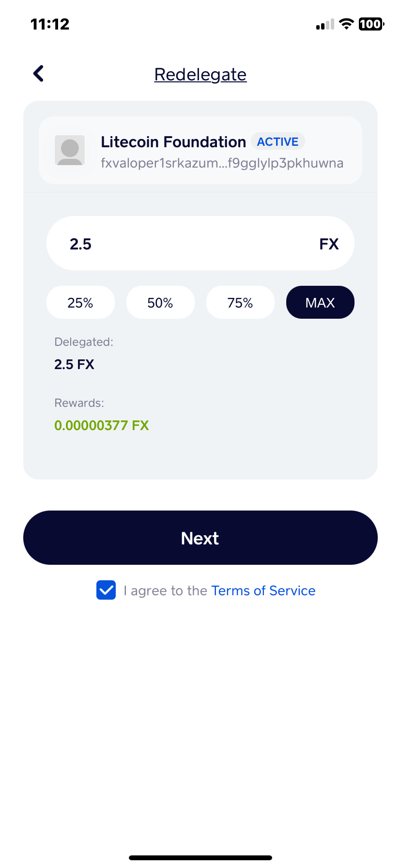Tap the Redelegate page title
Image resolution: width=401 pixels, height=868 pixels.
click(x=200, y=75)
